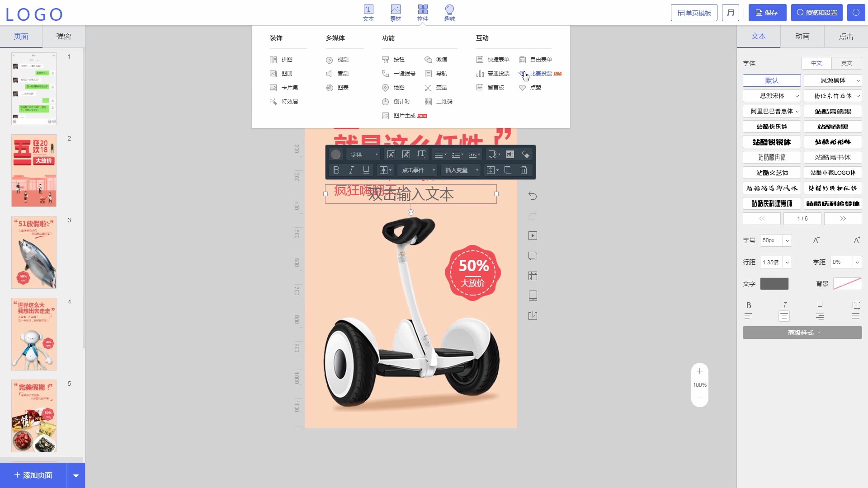The height and width of the screenshot is (488, 868).
Task: Click the undo arrow icon
Action: click(533, 196)
